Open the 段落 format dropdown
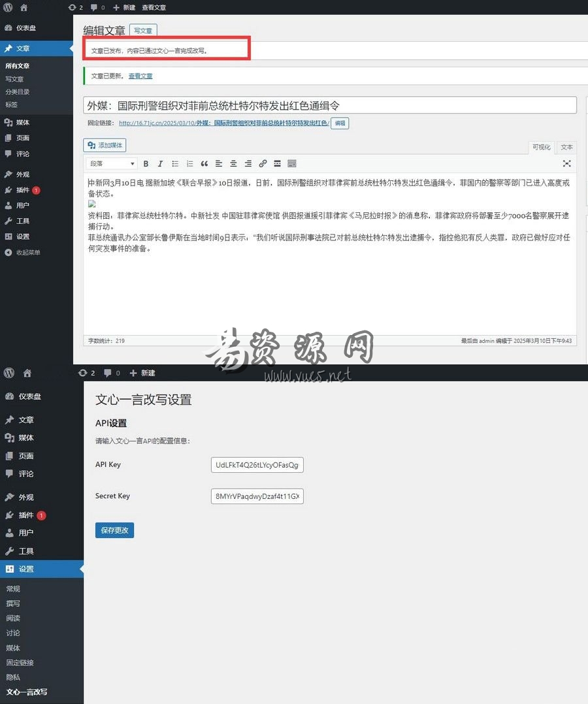588x704 pixels. pyautogui.click(x=112, y=163)
